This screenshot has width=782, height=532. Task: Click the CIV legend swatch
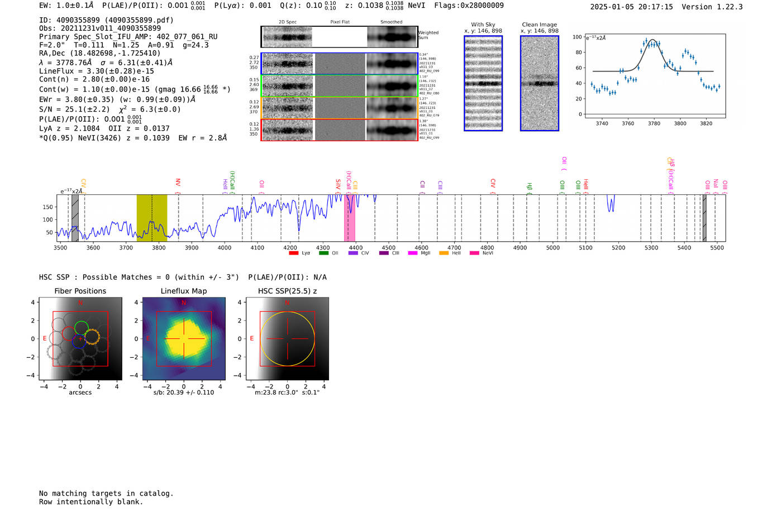pyautogui.click(x=353, y=253)
